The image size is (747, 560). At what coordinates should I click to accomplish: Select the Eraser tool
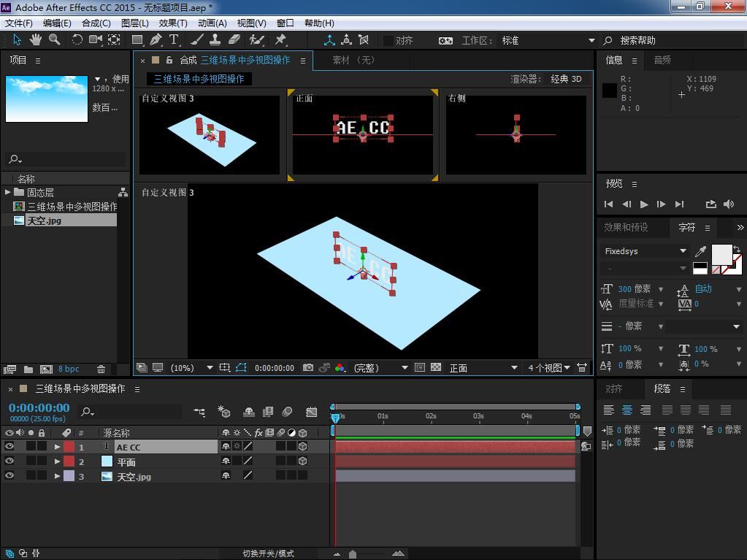click(234, 40)
